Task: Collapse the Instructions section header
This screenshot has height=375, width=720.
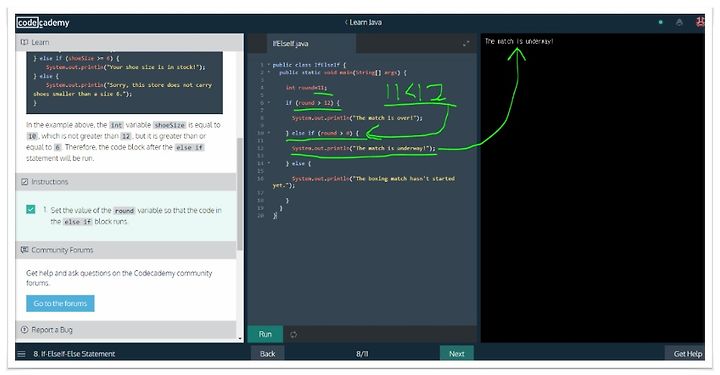Action: pyautogui.click(x=126, y=182)
